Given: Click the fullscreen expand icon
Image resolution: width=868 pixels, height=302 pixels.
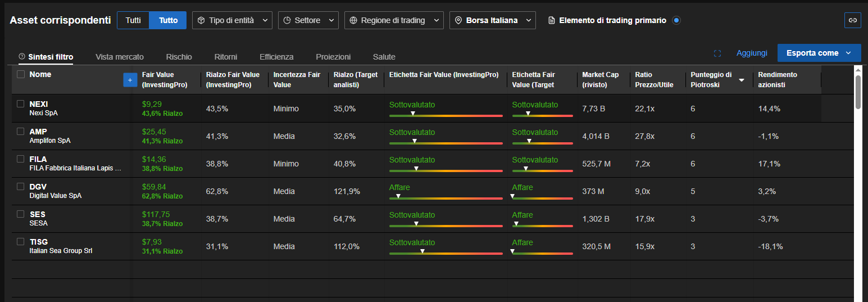Looking at the screenshot, I should click(x=717, y=53).
